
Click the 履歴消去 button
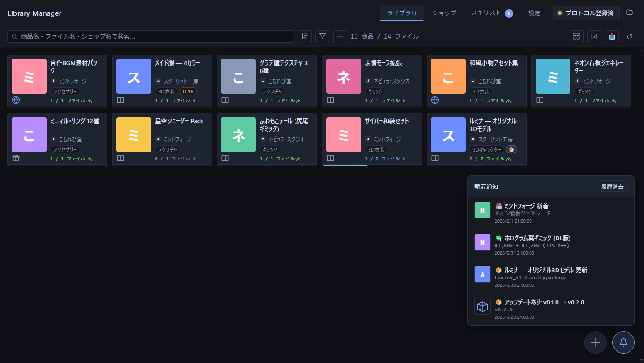(612, 186)
